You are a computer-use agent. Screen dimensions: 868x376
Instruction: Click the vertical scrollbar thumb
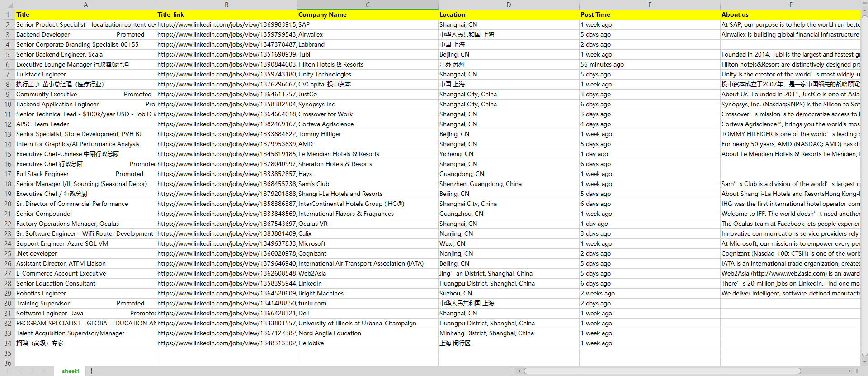[x=864, y=186]
